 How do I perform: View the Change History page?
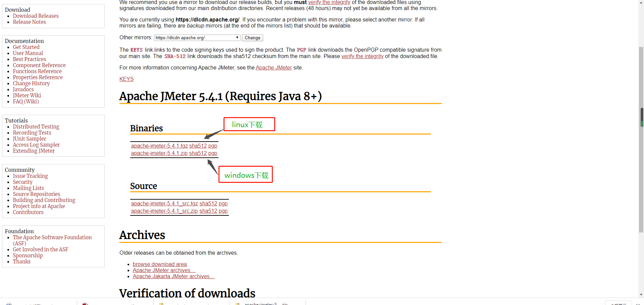(x=31, y=83)
